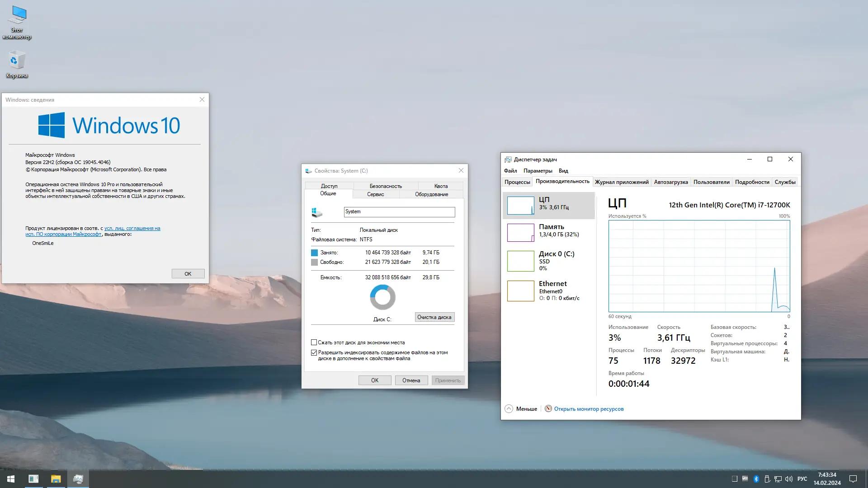Enable compress this drive checkbox

pyautogui.click(x=314, y=343)
